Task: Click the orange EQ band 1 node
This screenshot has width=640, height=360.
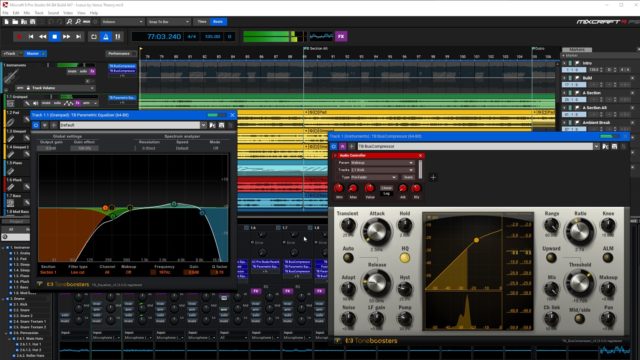Action: point(105,208)
